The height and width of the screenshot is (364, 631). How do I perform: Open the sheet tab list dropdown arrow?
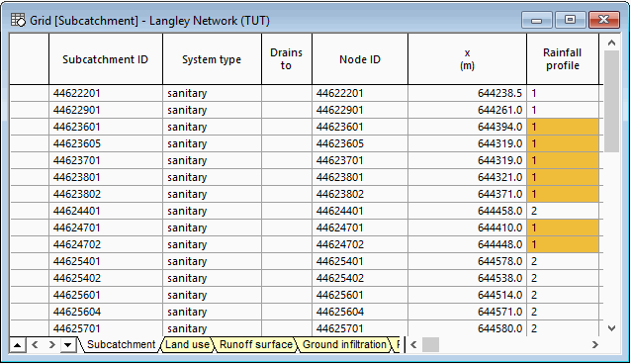point(68,345)
